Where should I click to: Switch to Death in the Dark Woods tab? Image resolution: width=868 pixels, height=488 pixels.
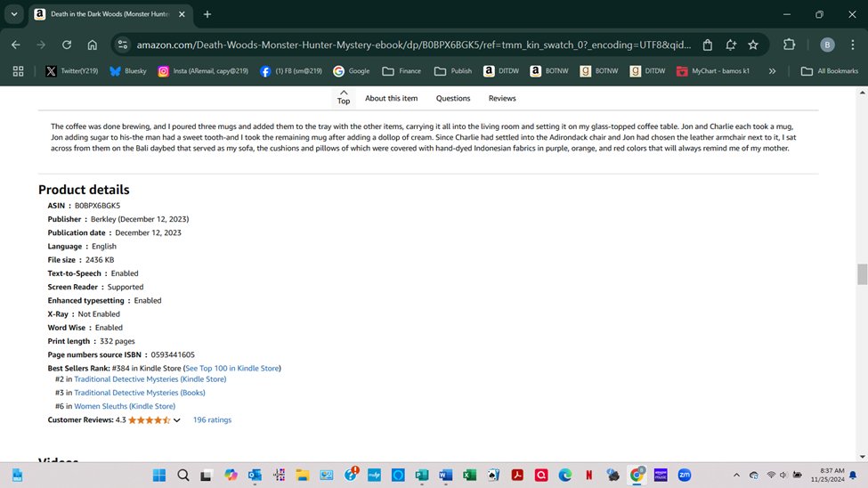coord(110,14)
